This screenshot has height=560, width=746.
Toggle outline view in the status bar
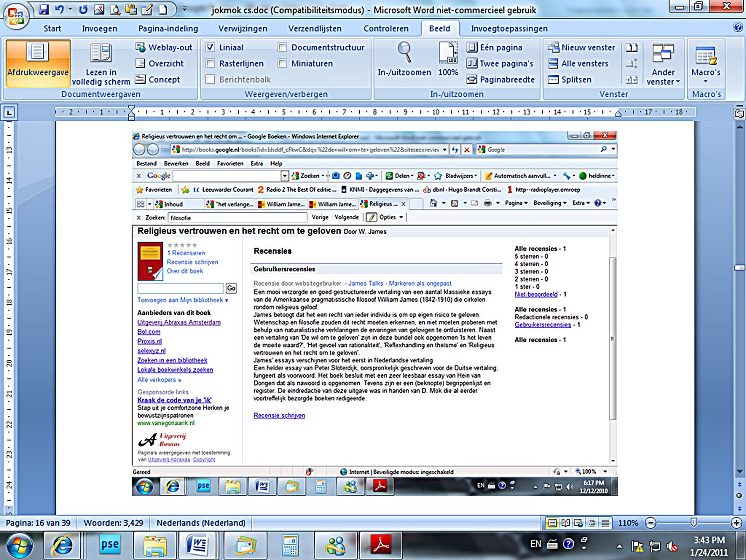coord(592,523)
